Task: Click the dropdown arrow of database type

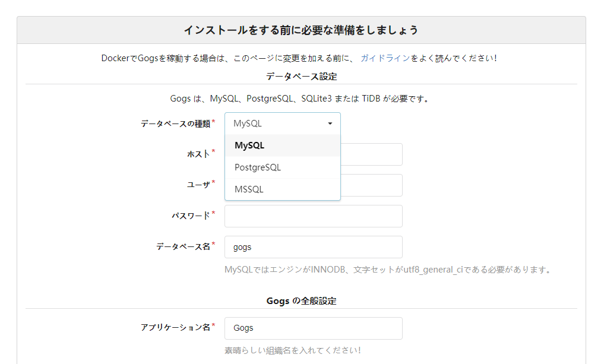Action: pyautogui.click(x=330, y=124)
